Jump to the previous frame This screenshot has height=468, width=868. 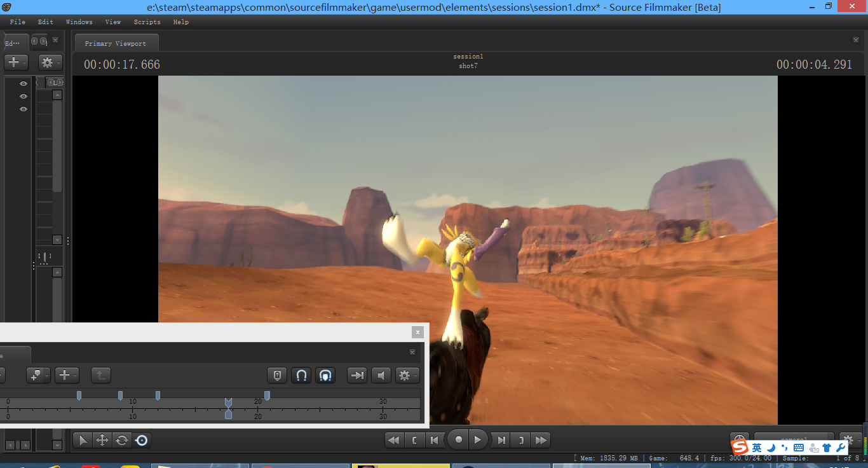(x=435, y=440)
